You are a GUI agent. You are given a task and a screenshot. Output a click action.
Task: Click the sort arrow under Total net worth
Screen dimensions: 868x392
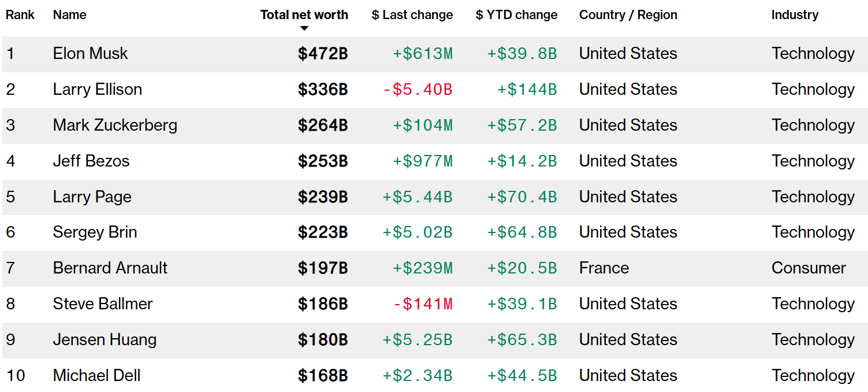point(304,28)
